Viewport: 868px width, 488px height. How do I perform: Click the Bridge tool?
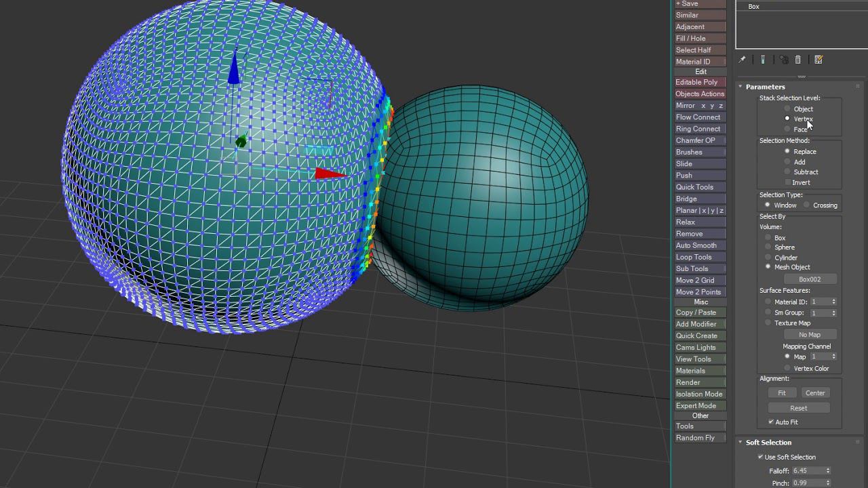pyautogui.click(x=700, y=199)
